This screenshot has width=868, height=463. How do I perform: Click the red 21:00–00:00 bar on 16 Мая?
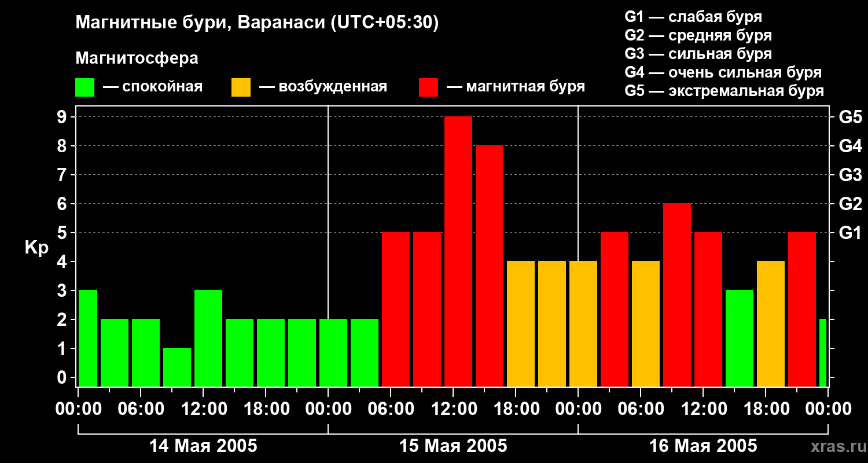tap(802, 310)
